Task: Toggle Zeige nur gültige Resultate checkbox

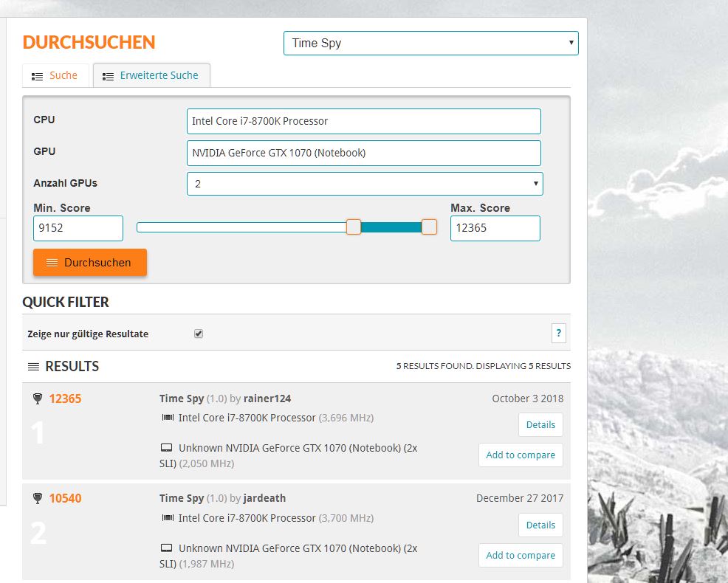Action: coord(199,334)
